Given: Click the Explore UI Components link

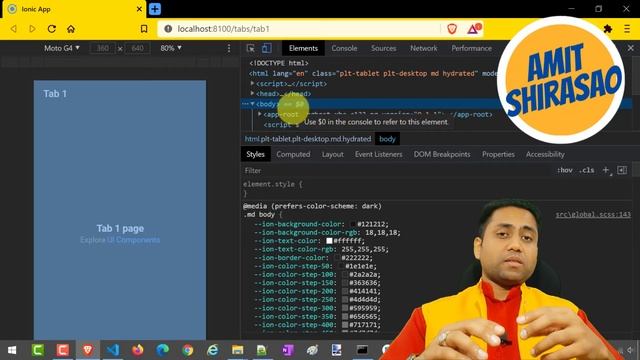Looking at the screenshot, I should [120, 240].
